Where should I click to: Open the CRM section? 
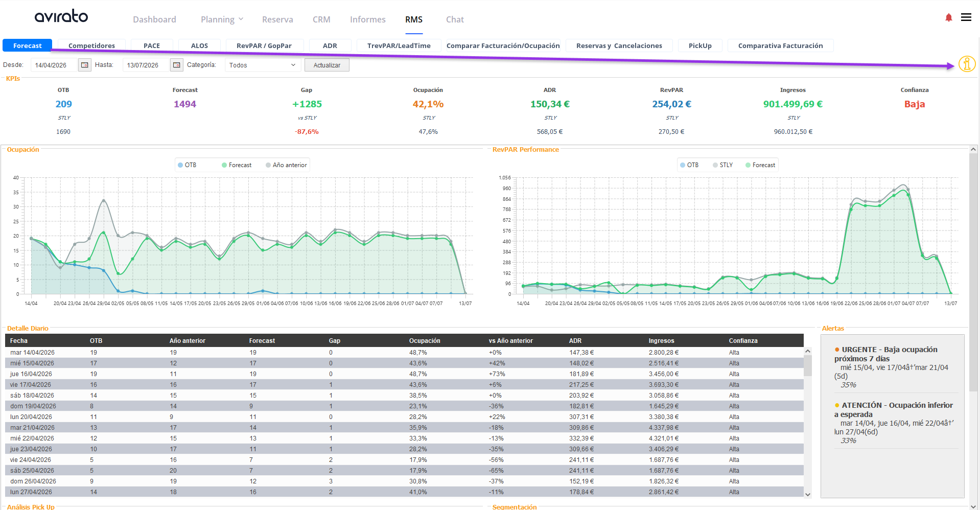click(x=321, y=19)
